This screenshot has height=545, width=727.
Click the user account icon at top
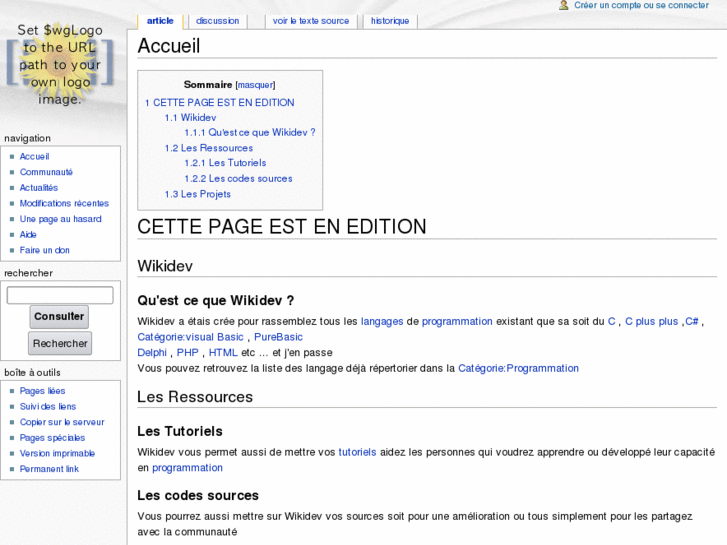[x=563, y=5]
